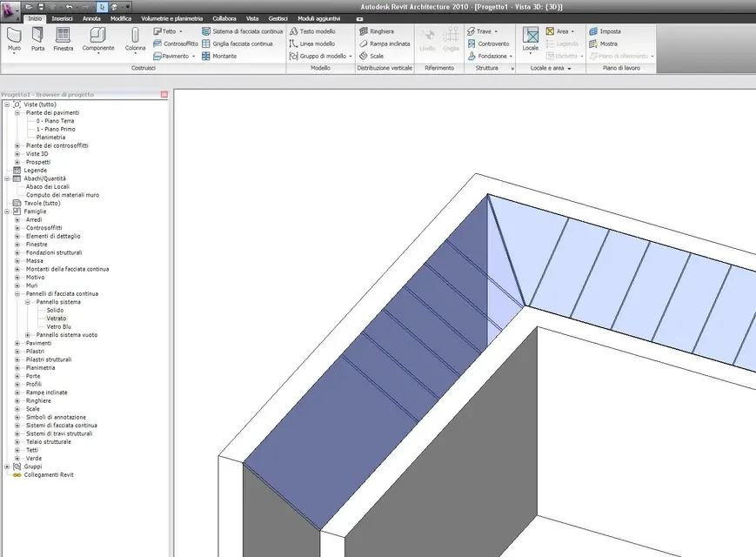This screenshot has height=557, width=756.
Task: Select the Componente tool icon
Action: pos(98,35)
